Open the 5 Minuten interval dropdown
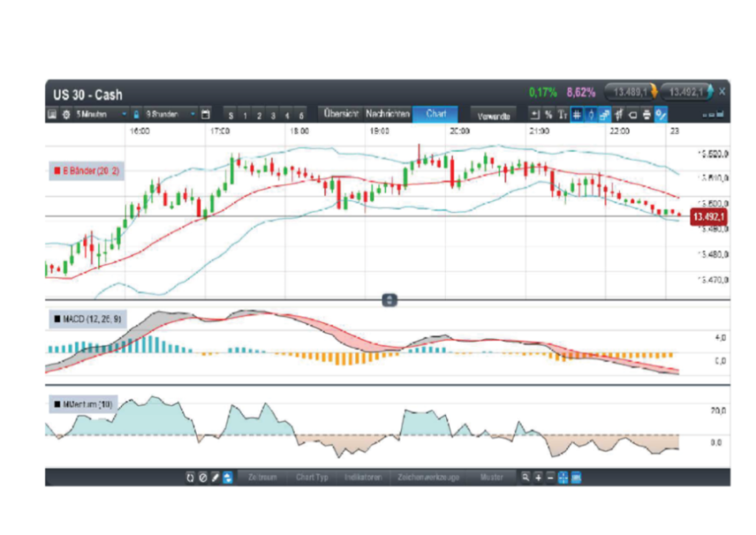The height and width of the screenshot is (535, 756). pos(100,114)
